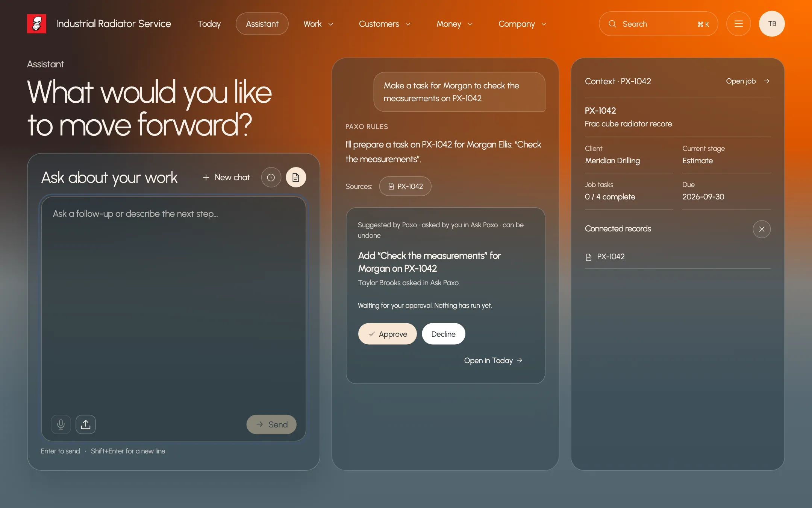Click the search magnifier icon
Screen dimensions: 812x508
[612, 24]
